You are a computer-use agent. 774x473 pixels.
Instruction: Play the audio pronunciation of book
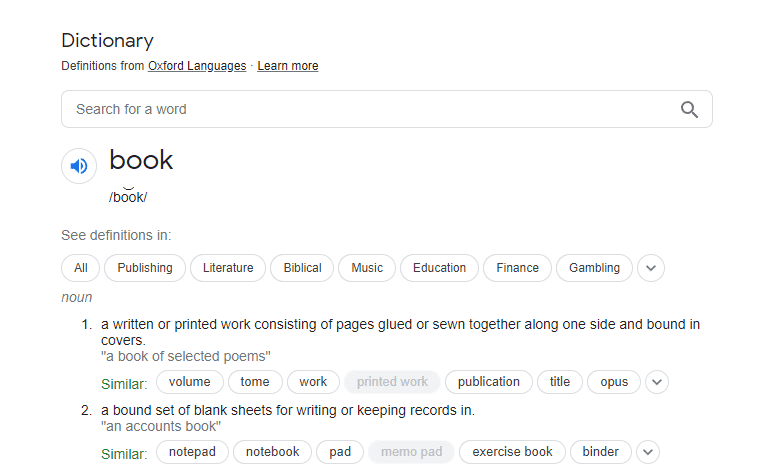(79, 166)
